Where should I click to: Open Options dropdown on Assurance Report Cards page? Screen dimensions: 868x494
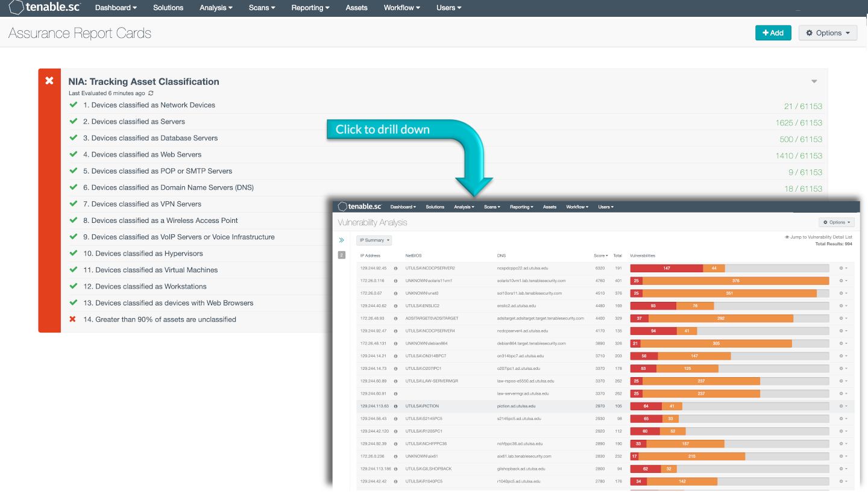[828, 33]
